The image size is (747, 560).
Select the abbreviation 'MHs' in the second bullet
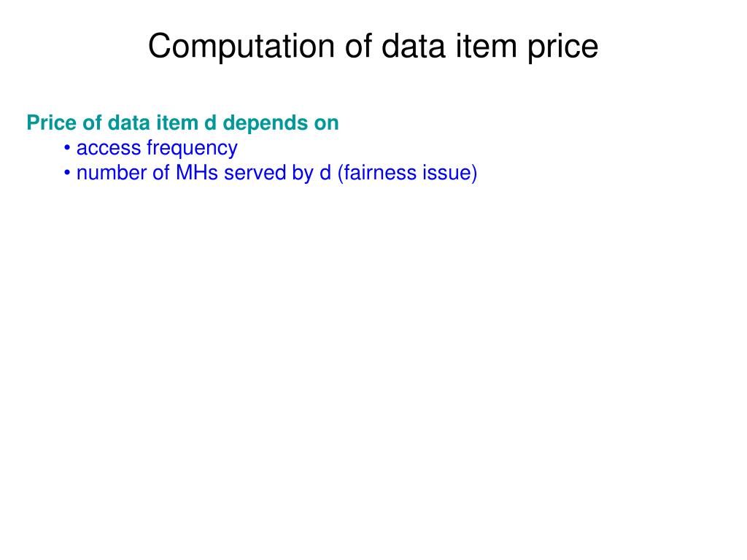[x=197, y=172]
